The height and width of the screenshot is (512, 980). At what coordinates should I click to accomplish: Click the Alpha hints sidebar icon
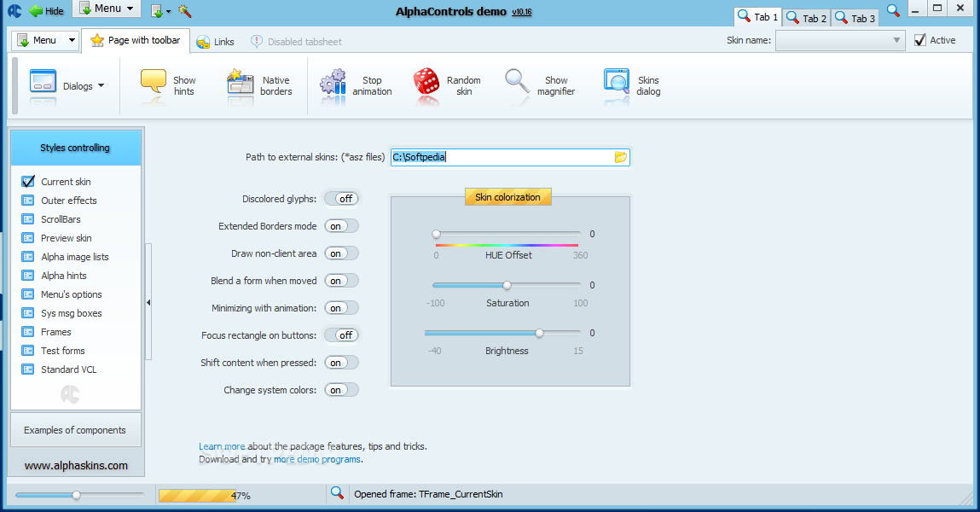[28, 276]
